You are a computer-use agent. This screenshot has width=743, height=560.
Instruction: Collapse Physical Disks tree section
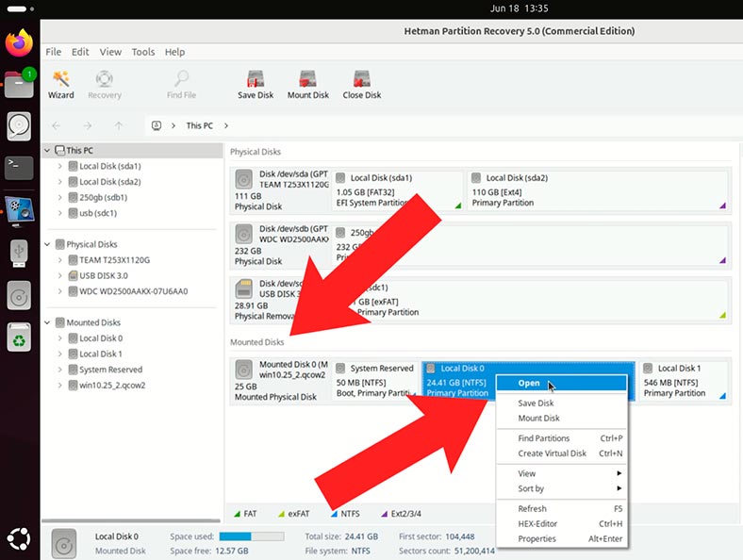coord(47,244)
